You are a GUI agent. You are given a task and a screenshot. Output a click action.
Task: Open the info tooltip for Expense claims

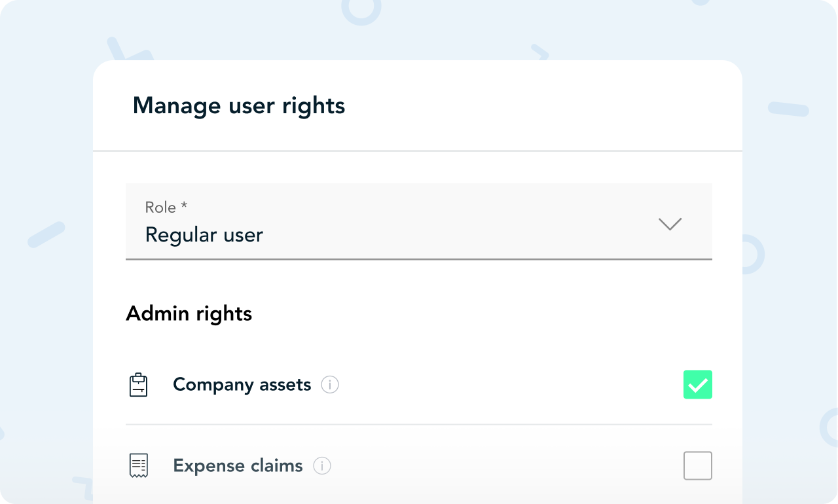(x=321, y=465)
